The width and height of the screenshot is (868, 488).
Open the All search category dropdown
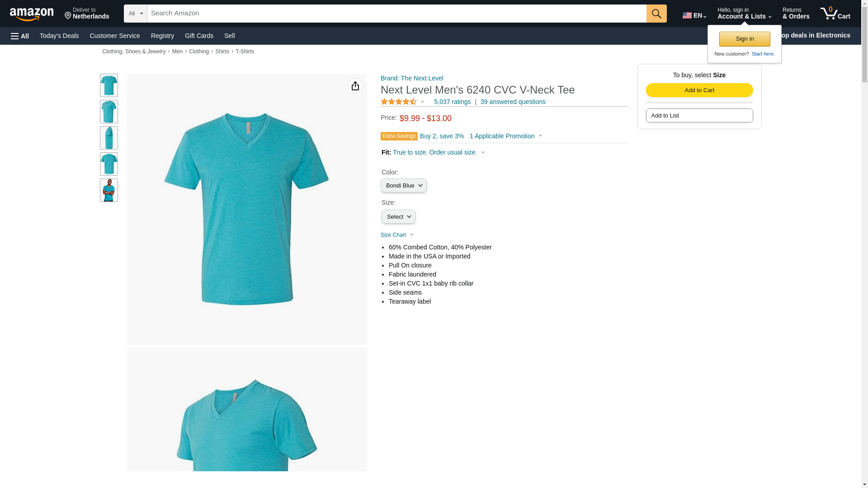click(x=136, y=14)
